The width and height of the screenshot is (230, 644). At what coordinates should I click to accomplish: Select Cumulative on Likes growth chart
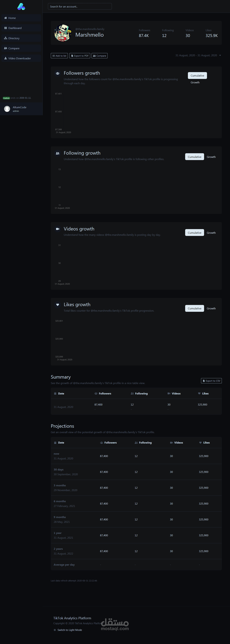(x=194, y=309)
